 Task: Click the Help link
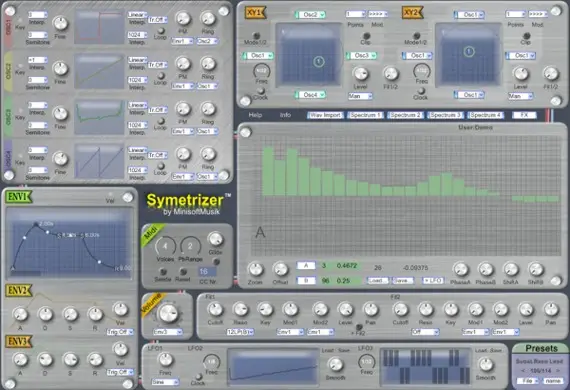[x=255, y=115]
